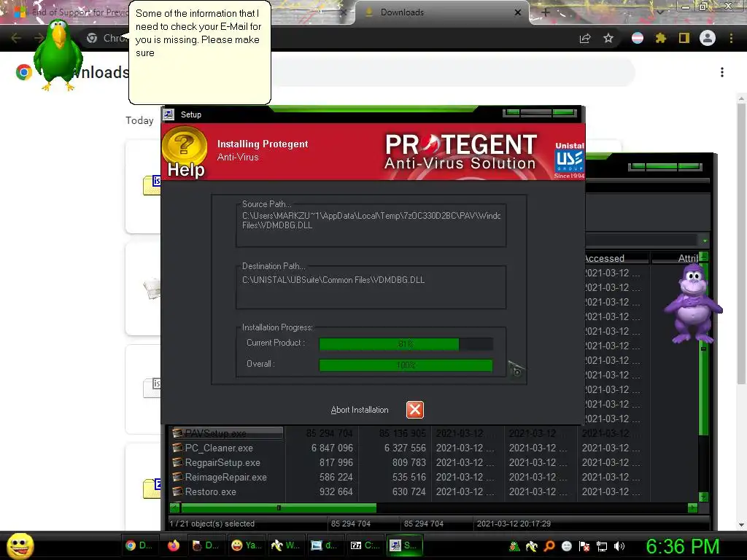Click the parrot's speech balloon
The width and height of the screenshot is (747, 560).
[200, 52]
